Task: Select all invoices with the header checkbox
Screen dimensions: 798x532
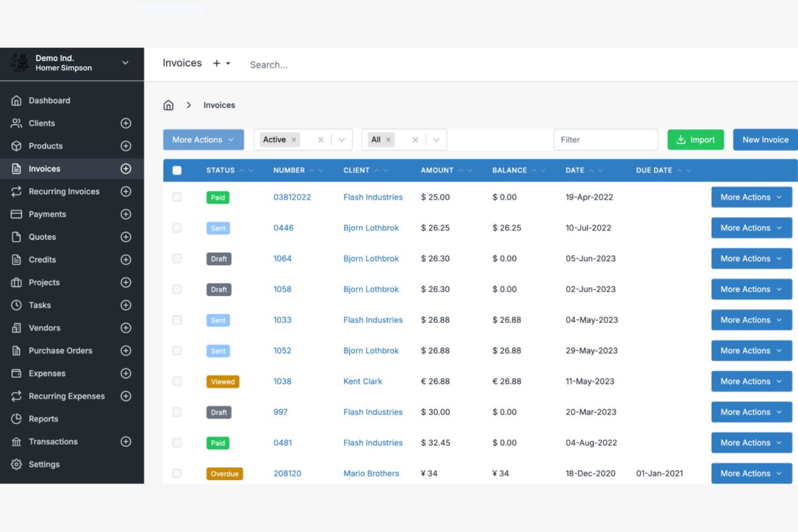Action: click(177, 170)
